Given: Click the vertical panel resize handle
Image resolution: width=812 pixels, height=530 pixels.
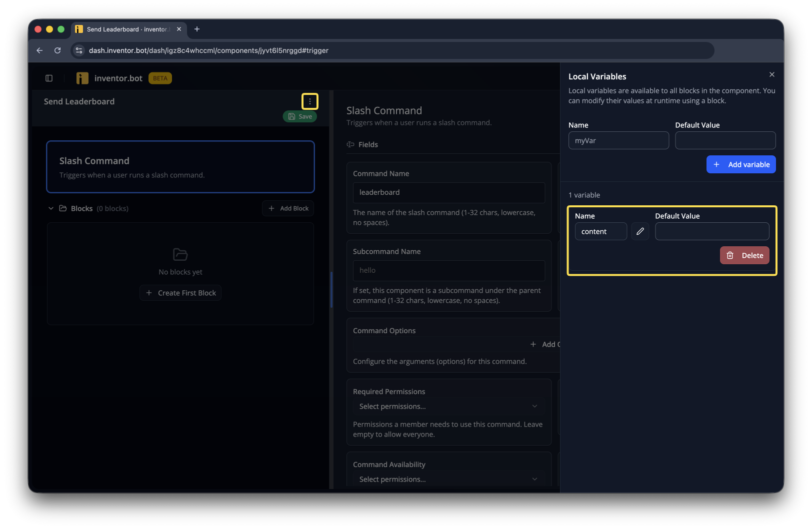Looking at the screenshot, I should coord(331,290).
